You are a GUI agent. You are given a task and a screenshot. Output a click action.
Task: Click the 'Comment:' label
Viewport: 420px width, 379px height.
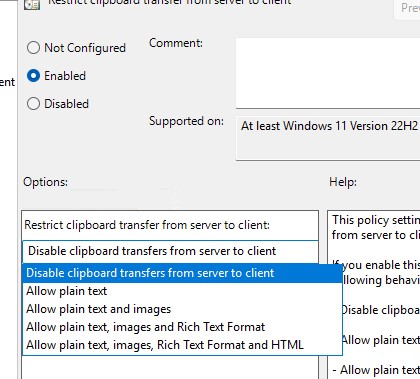point(176,43)
